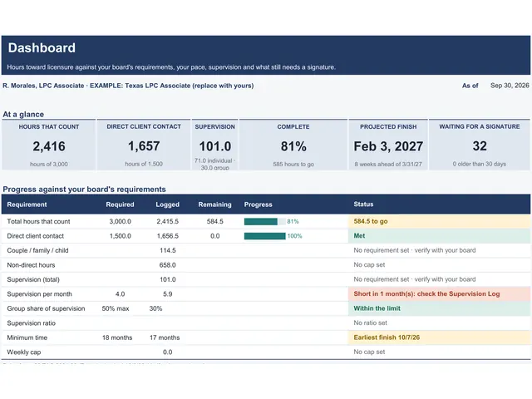
Task: Click the Remaining column header
Action: click(x=215, y=204)
